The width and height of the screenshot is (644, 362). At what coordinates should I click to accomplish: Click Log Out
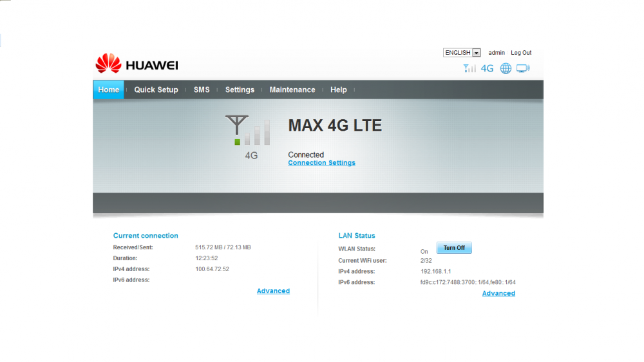coord(521,53)
